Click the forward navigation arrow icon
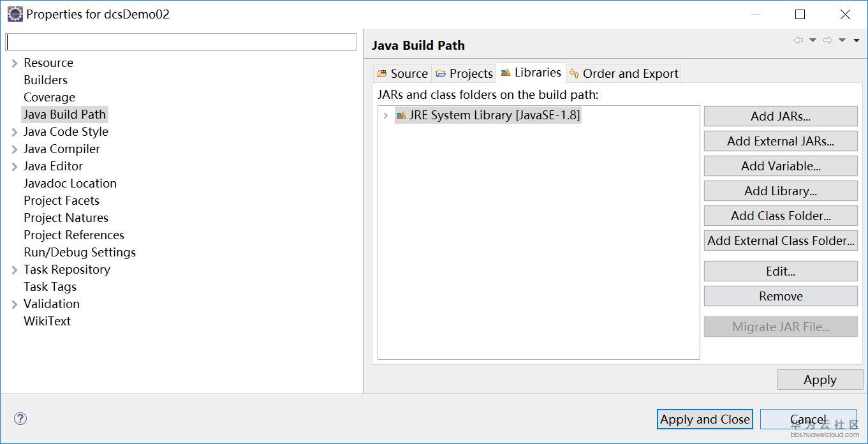Screen dimensions: 868x444 coord(827,40)
